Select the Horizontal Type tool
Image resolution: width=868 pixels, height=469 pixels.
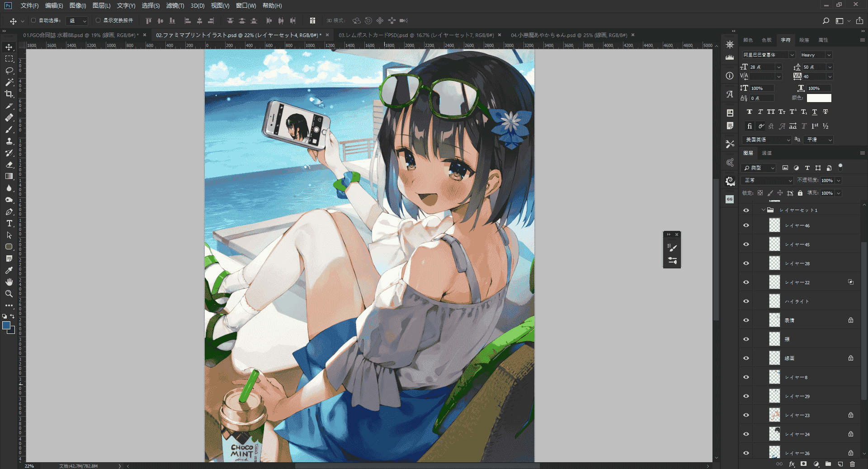[9, 223]
